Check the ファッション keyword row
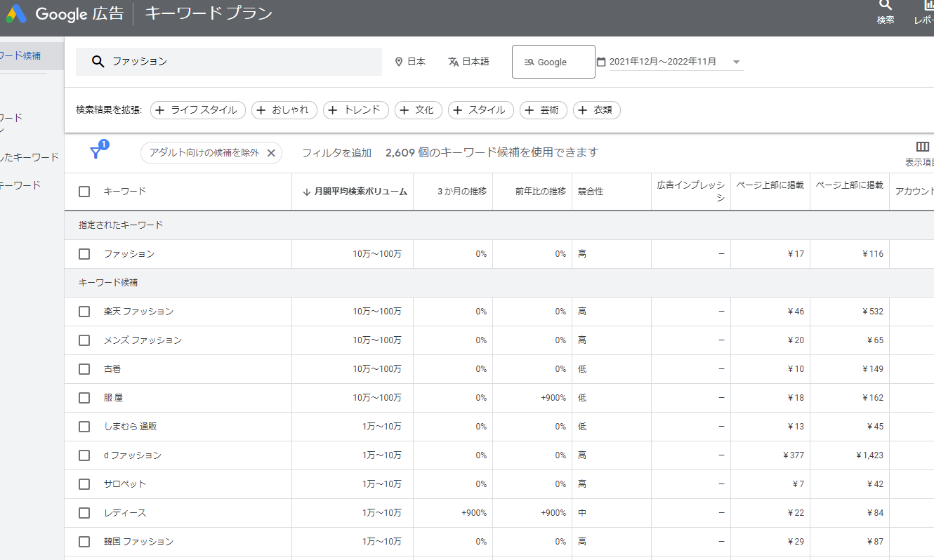The height and width of the screenshot is (560, 934). coord(84,254)
